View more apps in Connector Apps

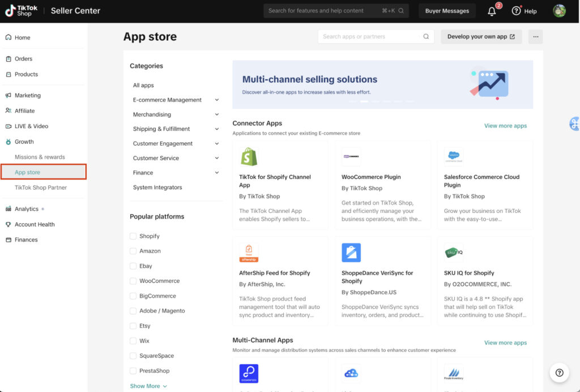pyautogui.click(x=505, y=126)
